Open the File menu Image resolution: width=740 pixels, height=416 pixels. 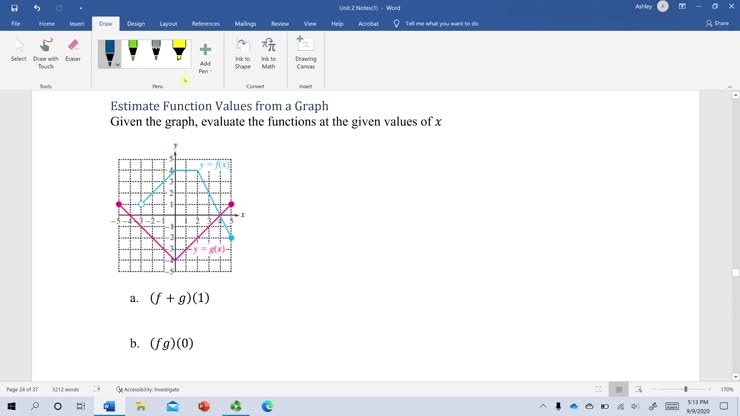[16, 24]
